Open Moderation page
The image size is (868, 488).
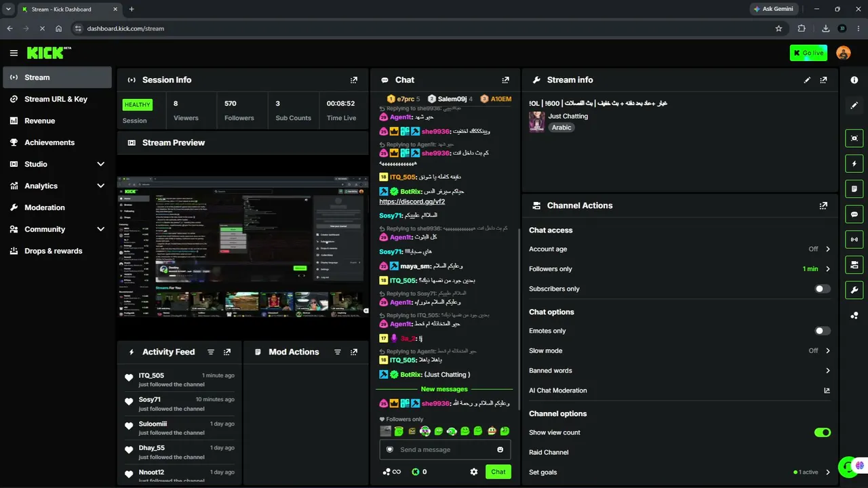[57, 207]
